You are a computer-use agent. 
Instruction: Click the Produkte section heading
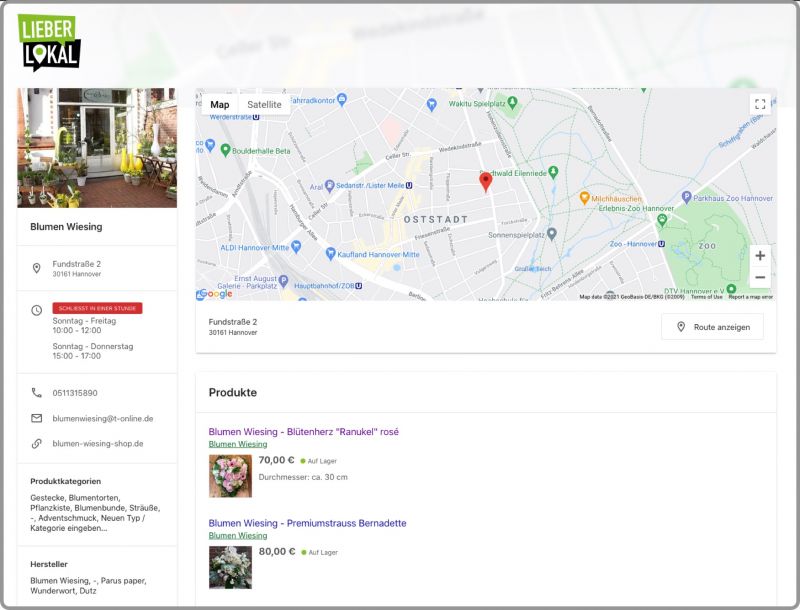pos(233,392)
